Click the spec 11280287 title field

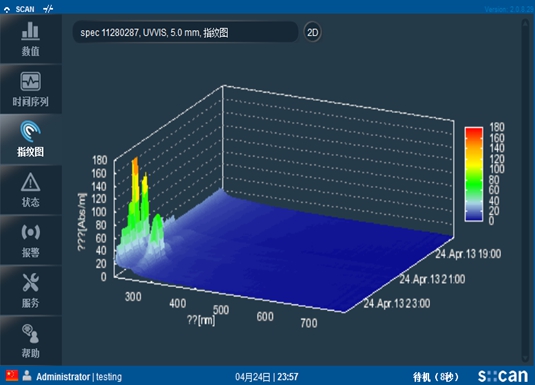pos(185,32)
